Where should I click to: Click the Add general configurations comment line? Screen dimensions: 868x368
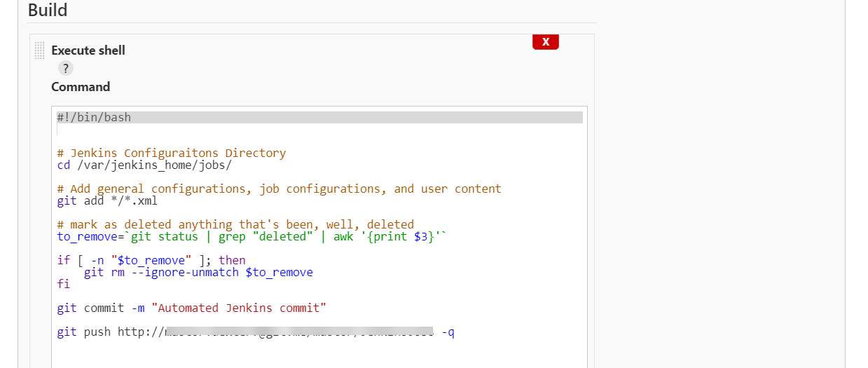(x=279, y=189)
